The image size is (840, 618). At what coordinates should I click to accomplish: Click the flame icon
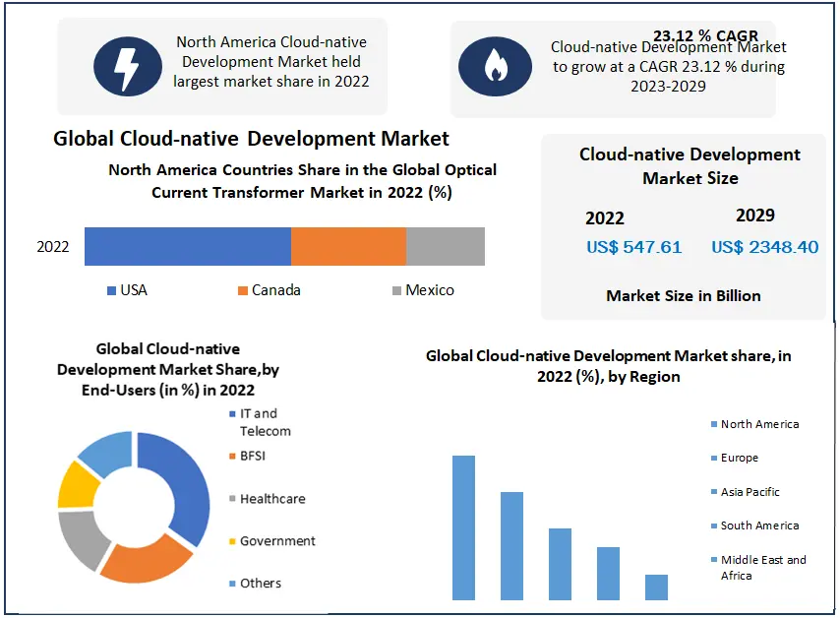(494, 67)
